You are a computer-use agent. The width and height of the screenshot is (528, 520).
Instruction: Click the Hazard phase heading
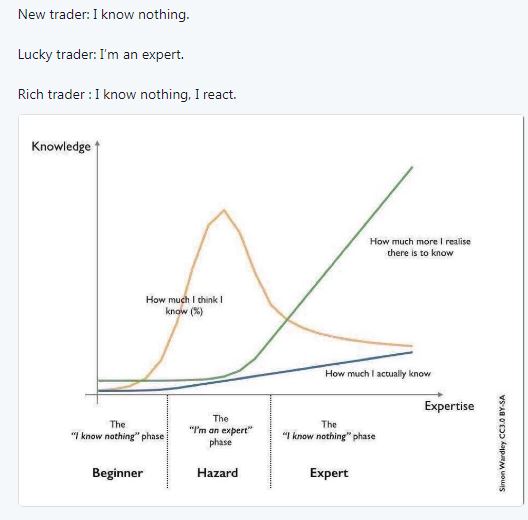(x=218, y=473)
